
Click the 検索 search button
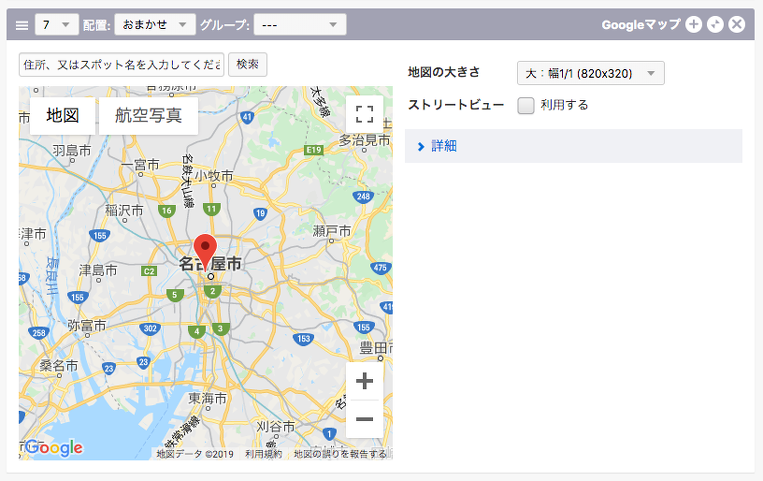(x=248, y=64)
